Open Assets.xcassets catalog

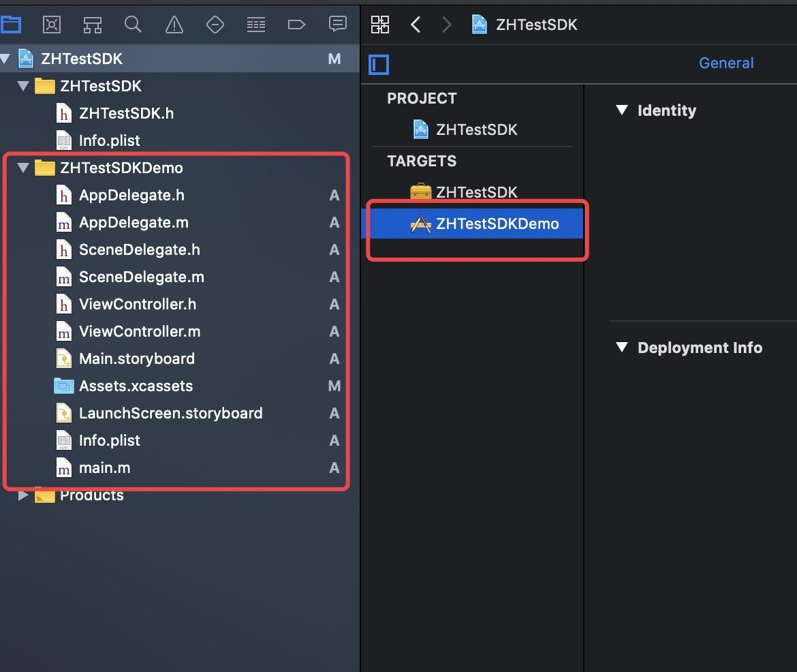pyautogui.click(x=135, y=386)
